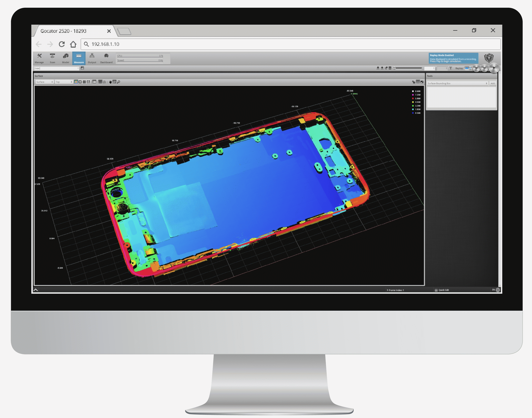This screenshot has height=418, width=532.
Task: Switch to the Scan page
Action: point(52,58)
